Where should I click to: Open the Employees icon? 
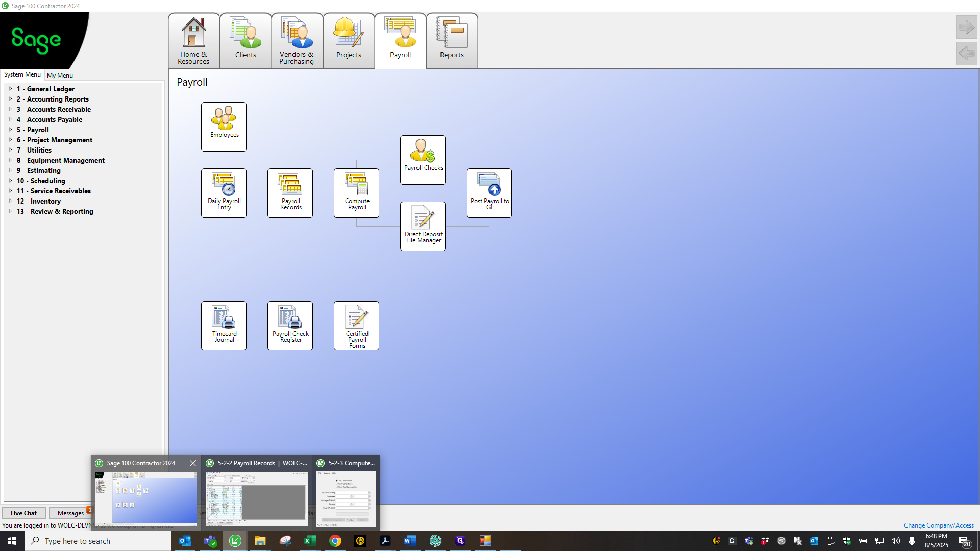coord(224,127)
